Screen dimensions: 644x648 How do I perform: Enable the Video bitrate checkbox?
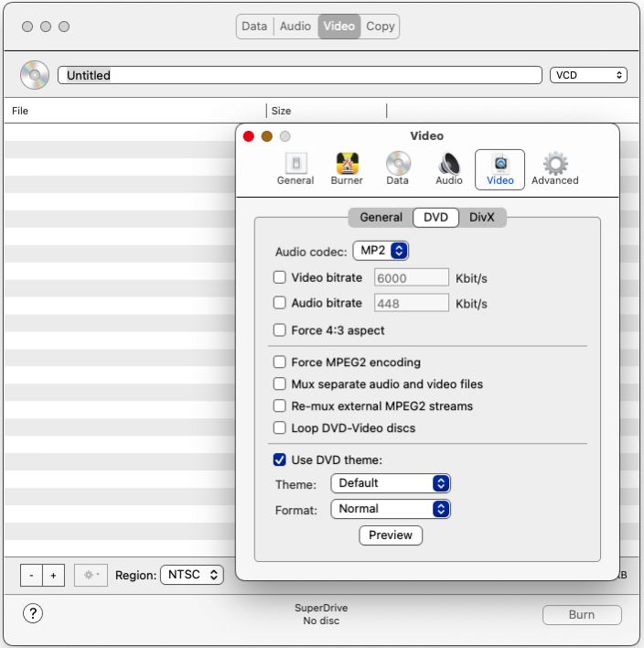tap(280, 277)
